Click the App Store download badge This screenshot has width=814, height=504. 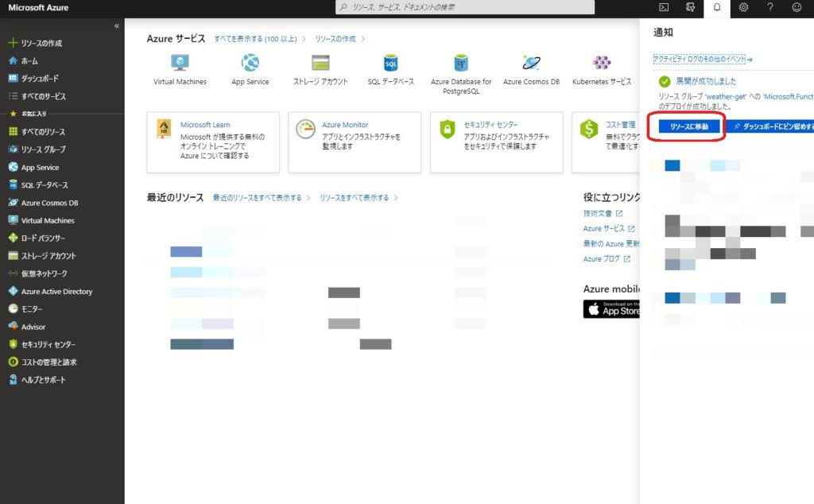[x=611, y=308]
